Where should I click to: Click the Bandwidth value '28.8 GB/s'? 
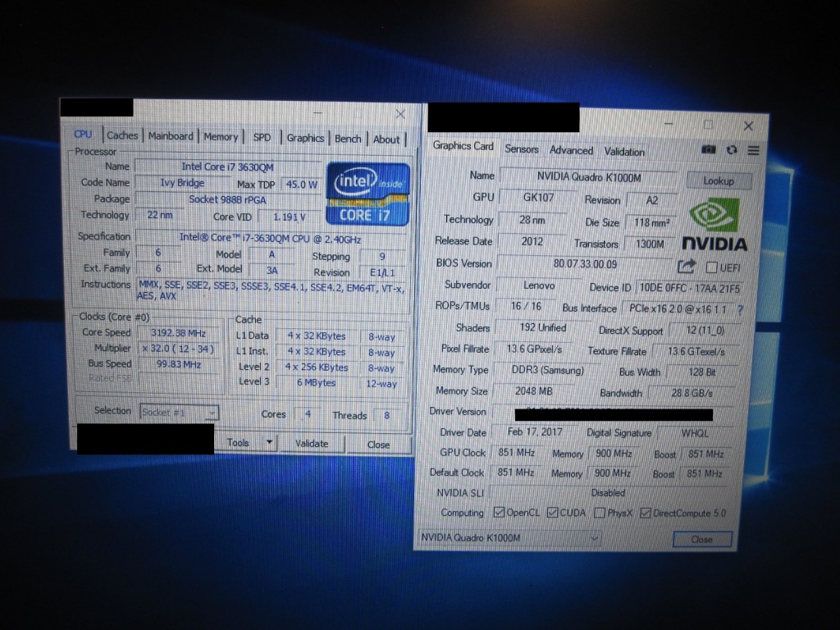[692, 393]
